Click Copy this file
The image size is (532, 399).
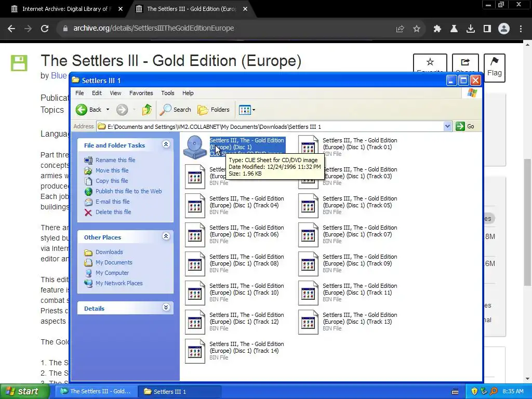(x=112, y=181)
